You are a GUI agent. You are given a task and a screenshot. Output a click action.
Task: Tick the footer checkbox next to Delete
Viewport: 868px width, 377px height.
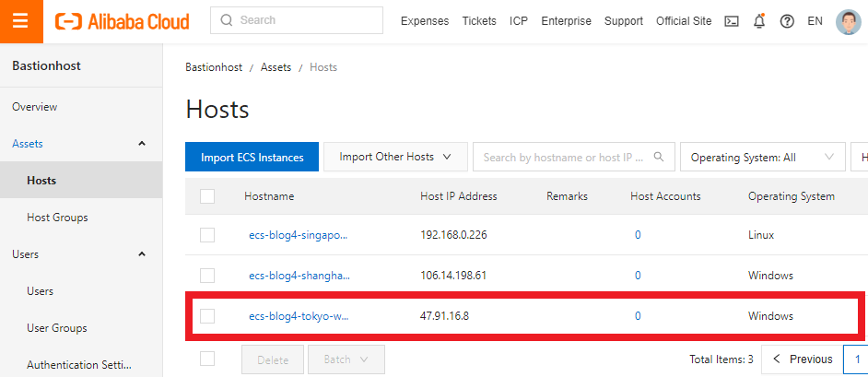pyautogui.click(x=207, y=359)
